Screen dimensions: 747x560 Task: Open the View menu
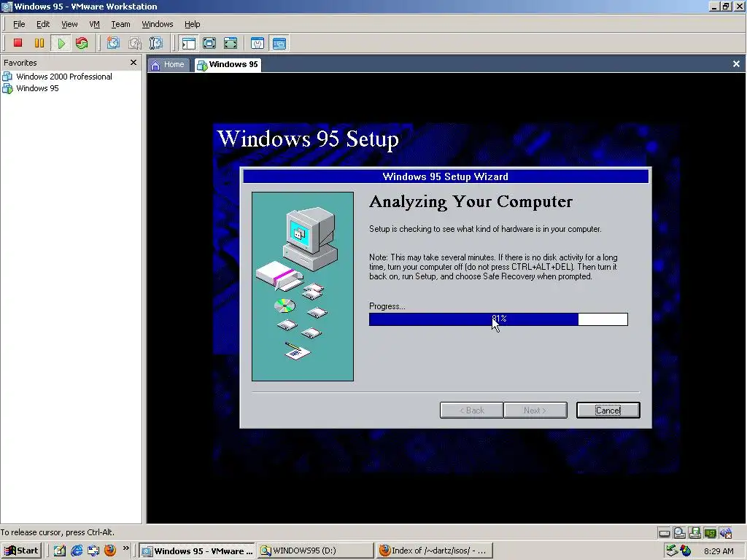[69, 24]
